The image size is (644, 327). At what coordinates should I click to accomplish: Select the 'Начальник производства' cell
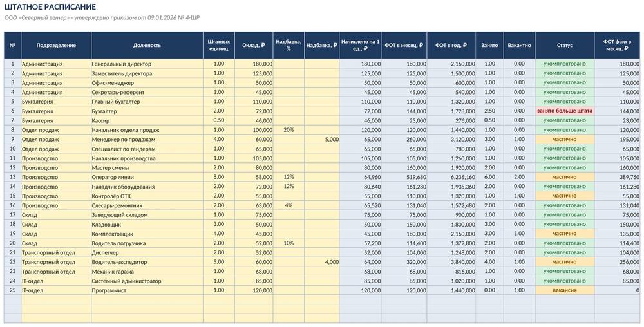[147, 158]
